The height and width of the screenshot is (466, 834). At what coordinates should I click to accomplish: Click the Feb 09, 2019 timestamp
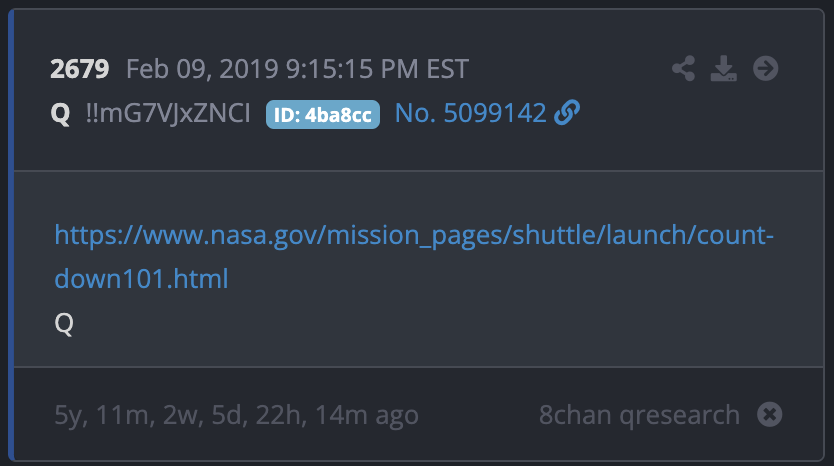tap(297, 70)
